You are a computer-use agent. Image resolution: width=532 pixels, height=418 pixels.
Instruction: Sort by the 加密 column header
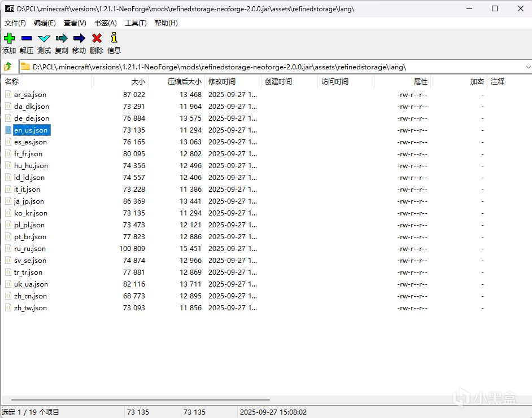459,81
